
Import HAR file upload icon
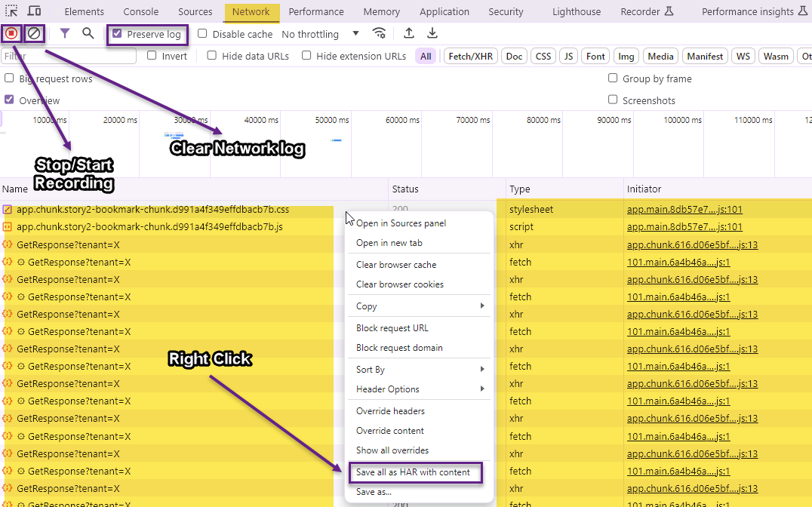[x=408, y=34]
